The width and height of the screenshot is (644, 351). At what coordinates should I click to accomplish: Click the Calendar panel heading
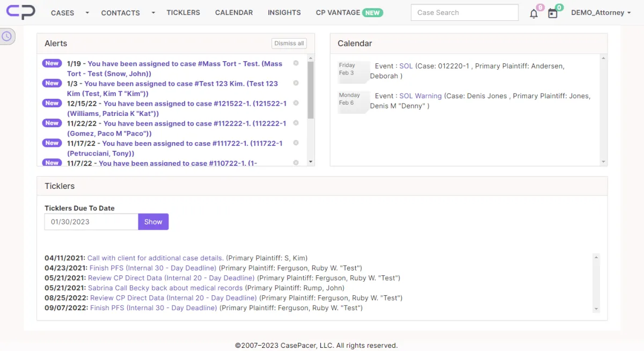(355, 43)
